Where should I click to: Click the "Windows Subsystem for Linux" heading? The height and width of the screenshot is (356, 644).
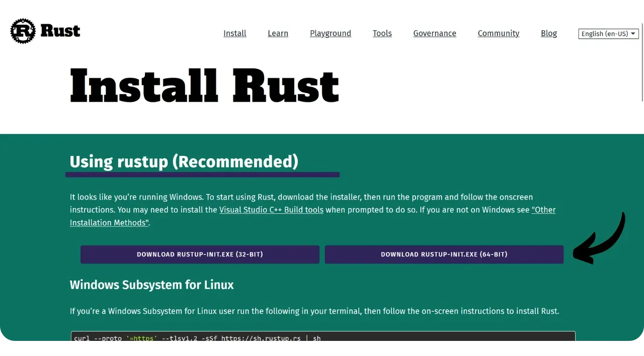tap(152, 285)
